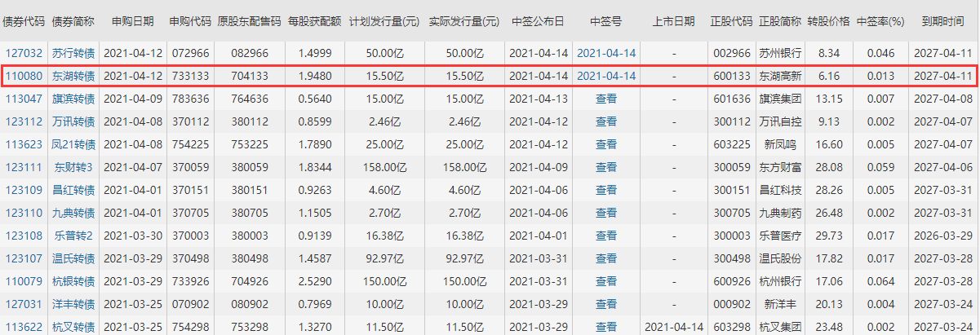Click 查看 in the 昌红转债 row

(x=605, y=190)
